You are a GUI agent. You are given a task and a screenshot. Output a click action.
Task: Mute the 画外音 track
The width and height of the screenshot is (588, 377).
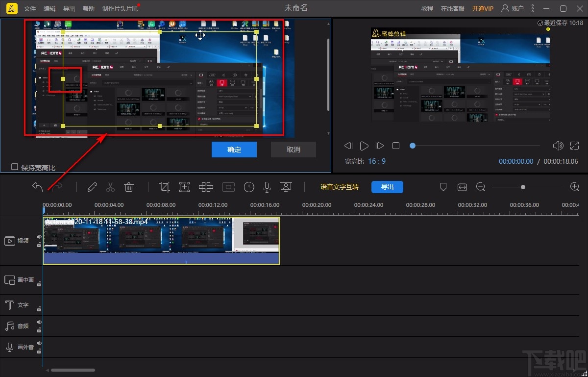[x=39, y=343]
